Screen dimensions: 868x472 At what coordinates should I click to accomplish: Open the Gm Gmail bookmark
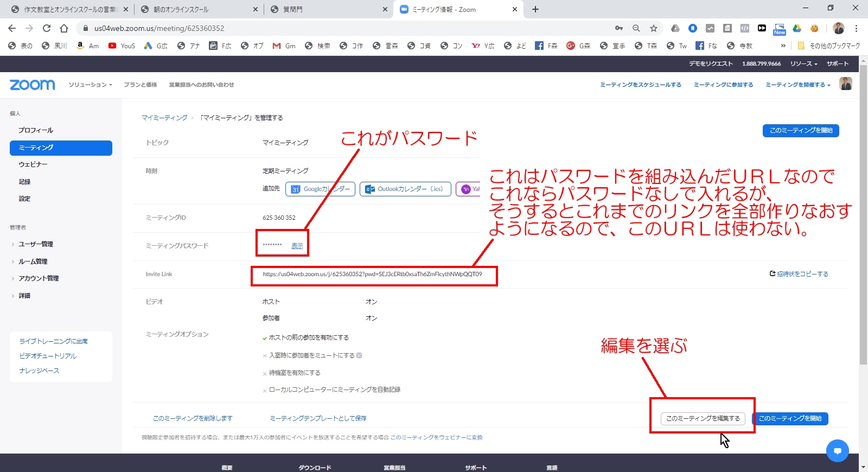(284, 46)
